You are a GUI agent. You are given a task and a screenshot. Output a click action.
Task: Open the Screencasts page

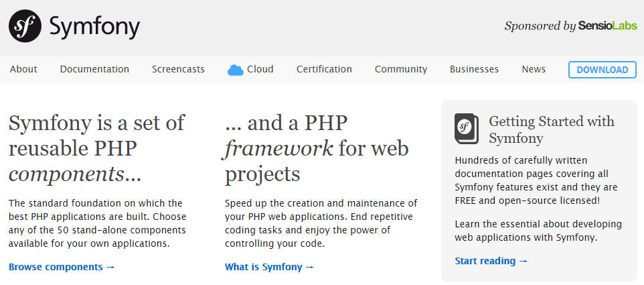pyautogui.click(x=178, y=69)
